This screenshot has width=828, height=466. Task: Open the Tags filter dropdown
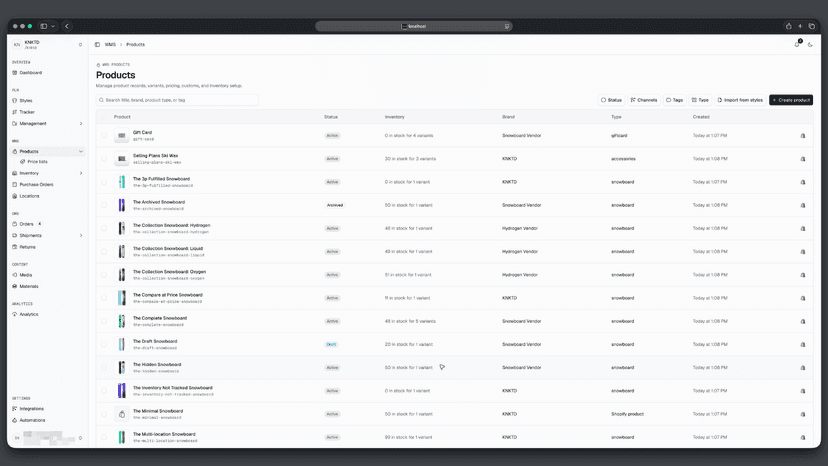tap(674, 100)
